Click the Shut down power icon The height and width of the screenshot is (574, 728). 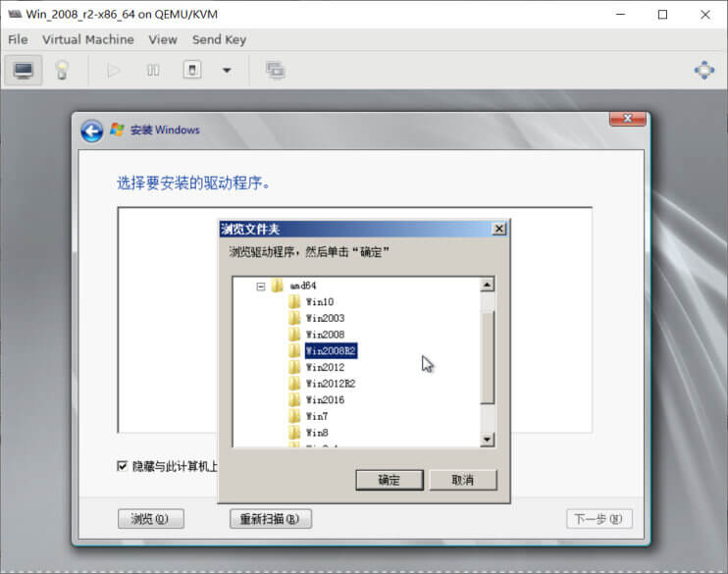pos(192,70)
